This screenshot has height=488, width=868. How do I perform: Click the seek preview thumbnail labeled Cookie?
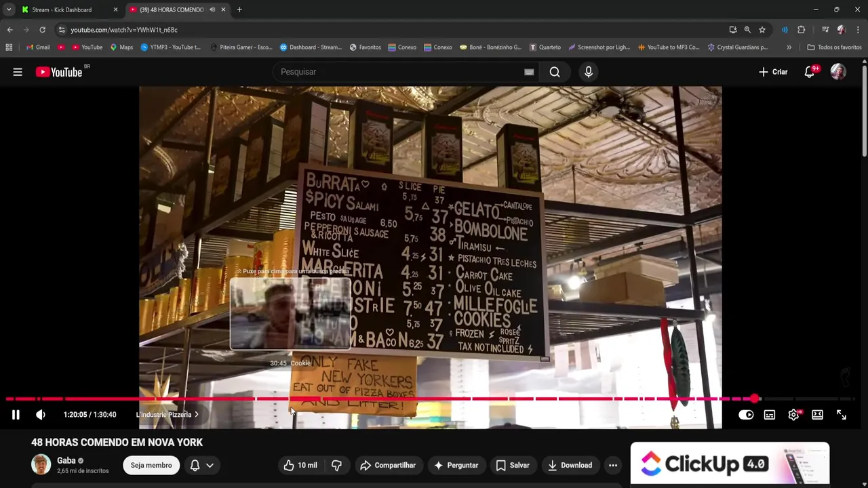pos(290,314)
